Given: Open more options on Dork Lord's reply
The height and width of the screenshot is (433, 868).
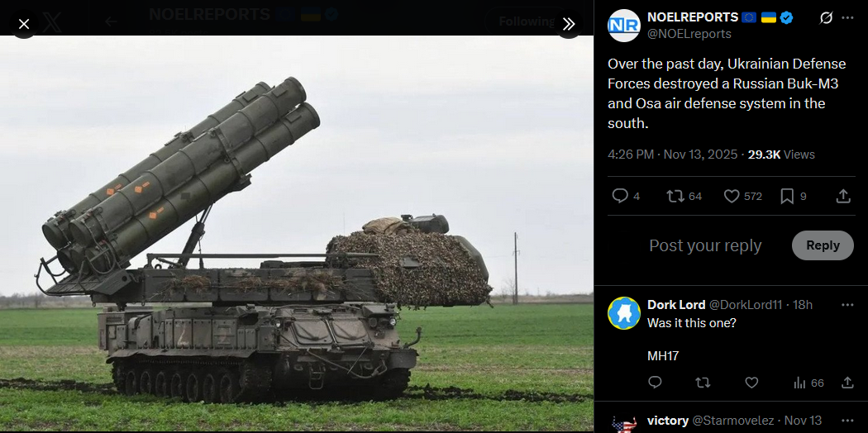Looking at the screenshot, I should (x=847, y=305).
